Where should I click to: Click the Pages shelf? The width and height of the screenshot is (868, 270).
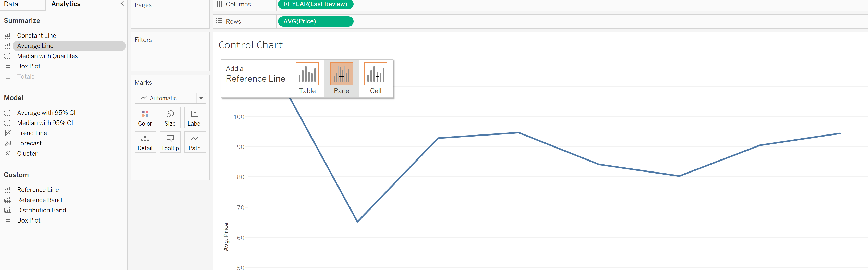170,14
